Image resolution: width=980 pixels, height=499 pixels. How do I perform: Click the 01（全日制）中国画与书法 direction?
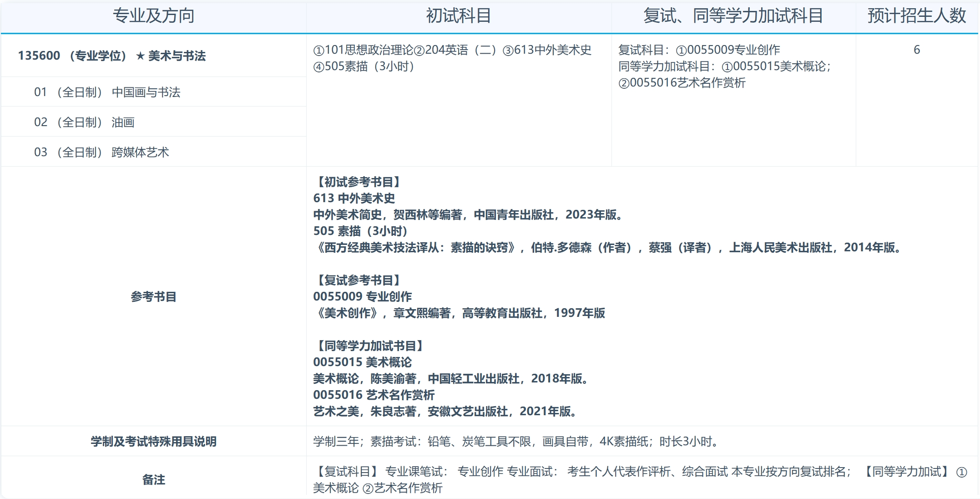[x=107, y=92]
